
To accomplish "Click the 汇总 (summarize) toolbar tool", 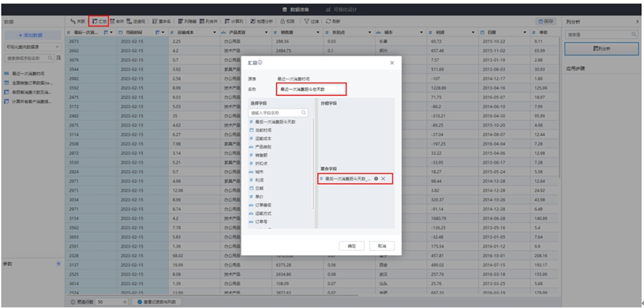I will coord(99,21).
